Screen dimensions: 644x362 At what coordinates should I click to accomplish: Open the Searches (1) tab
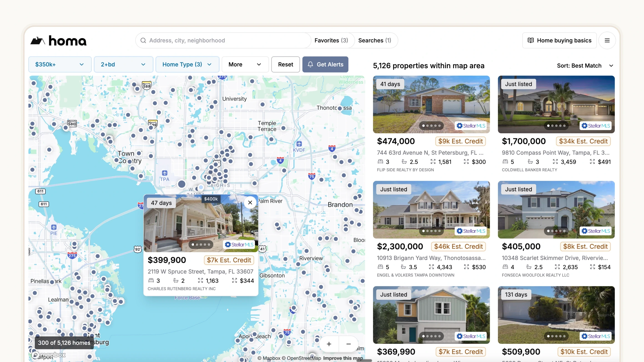click(x=375, y=40)
